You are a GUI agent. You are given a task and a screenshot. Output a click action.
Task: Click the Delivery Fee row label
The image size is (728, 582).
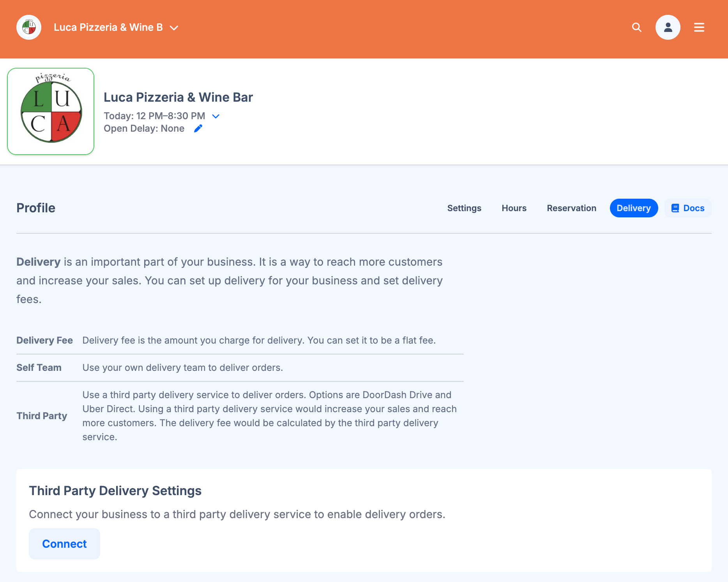44,340
